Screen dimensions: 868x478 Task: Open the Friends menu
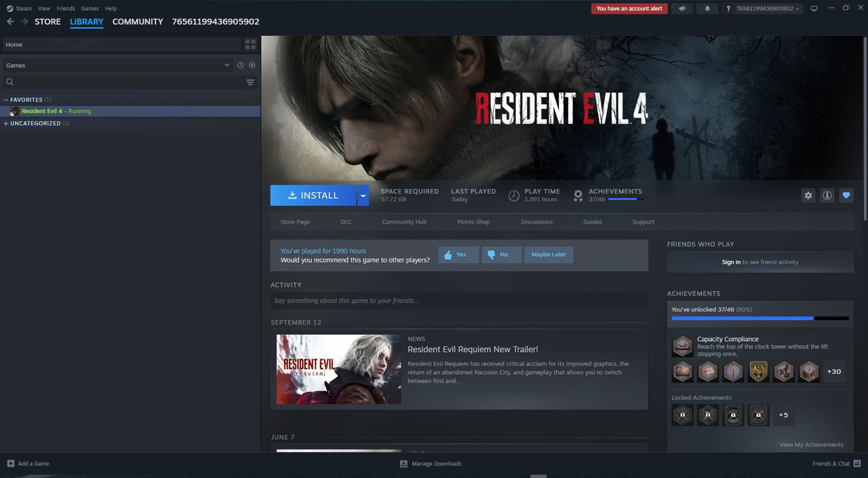click(66, 9)
